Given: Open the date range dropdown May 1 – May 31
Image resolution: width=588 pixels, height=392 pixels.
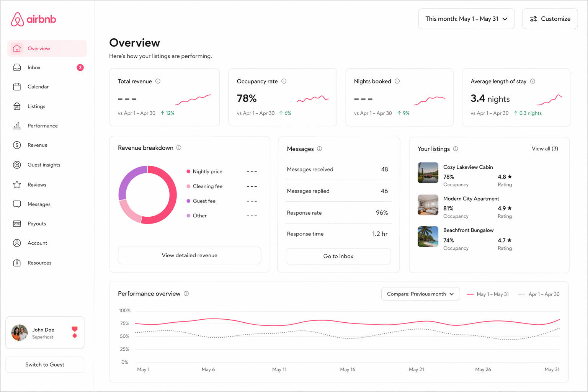Looking at the screenshot, I should click(466, 18).
